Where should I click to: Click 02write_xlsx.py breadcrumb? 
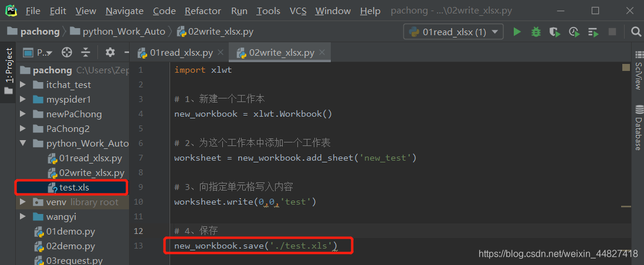pyautogui.click(x=215, y=32)
